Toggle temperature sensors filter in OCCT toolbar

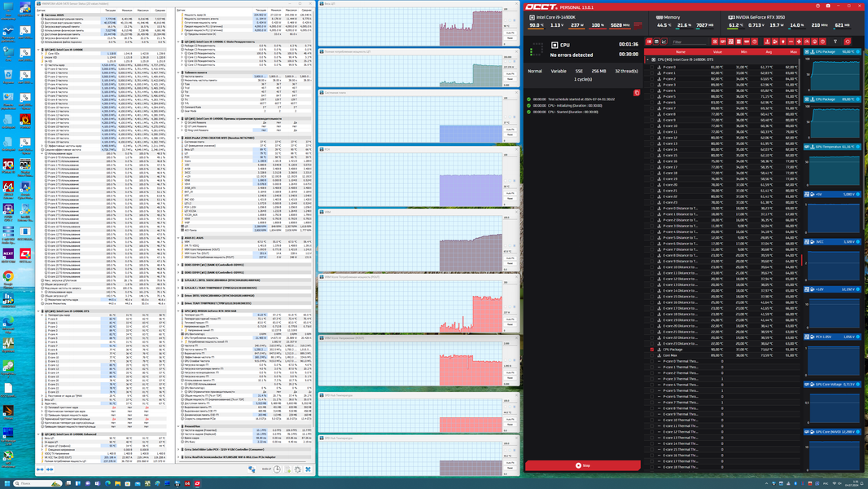point(767,42)
